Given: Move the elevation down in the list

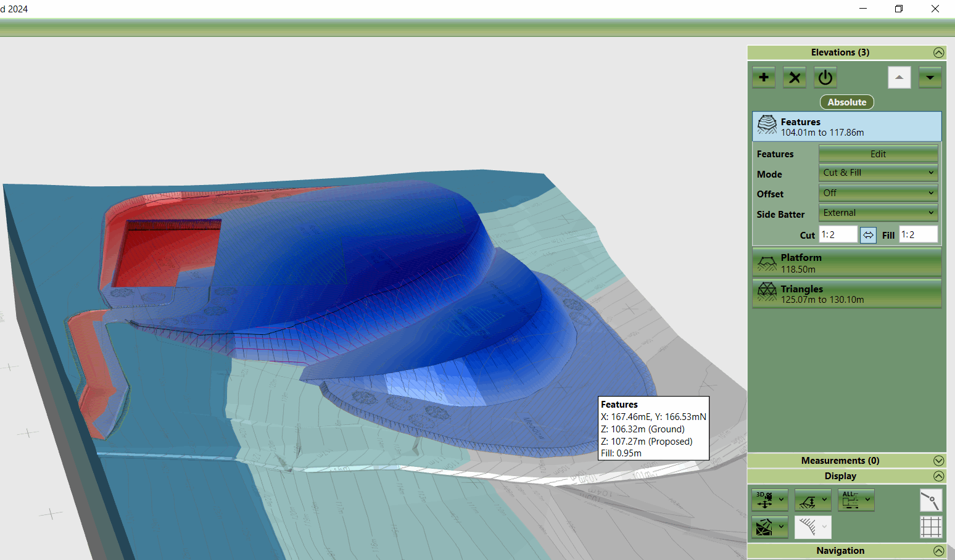Looking at the screenshot, I should [930, 78].
